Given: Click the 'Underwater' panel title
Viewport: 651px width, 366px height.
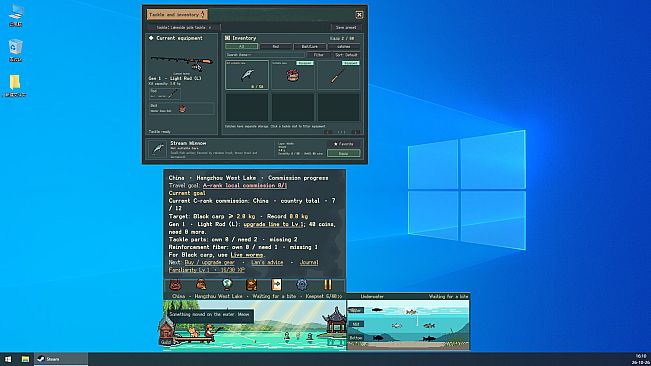Looking at the screenshot, I should [372, 296].
